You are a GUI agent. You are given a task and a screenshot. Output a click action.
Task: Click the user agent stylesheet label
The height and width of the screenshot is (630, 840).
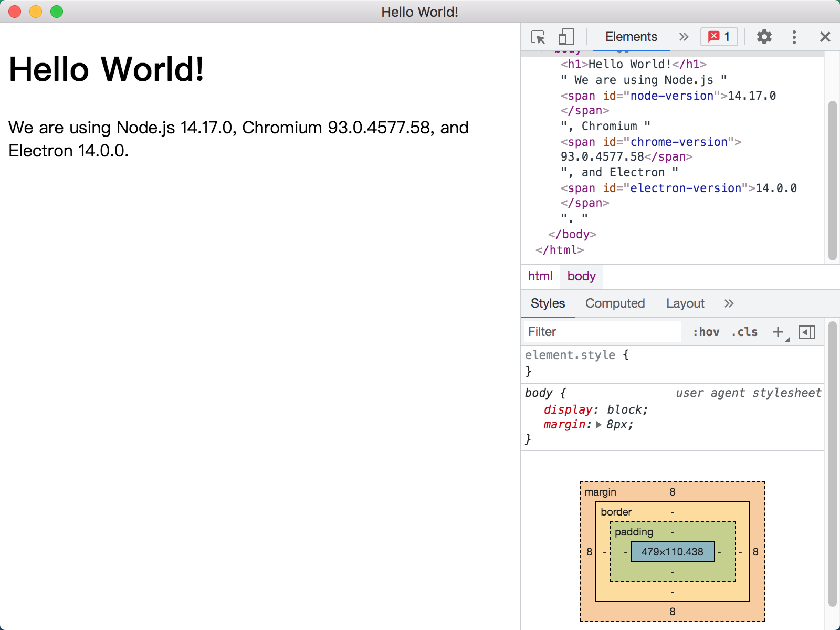click(748, 393)
